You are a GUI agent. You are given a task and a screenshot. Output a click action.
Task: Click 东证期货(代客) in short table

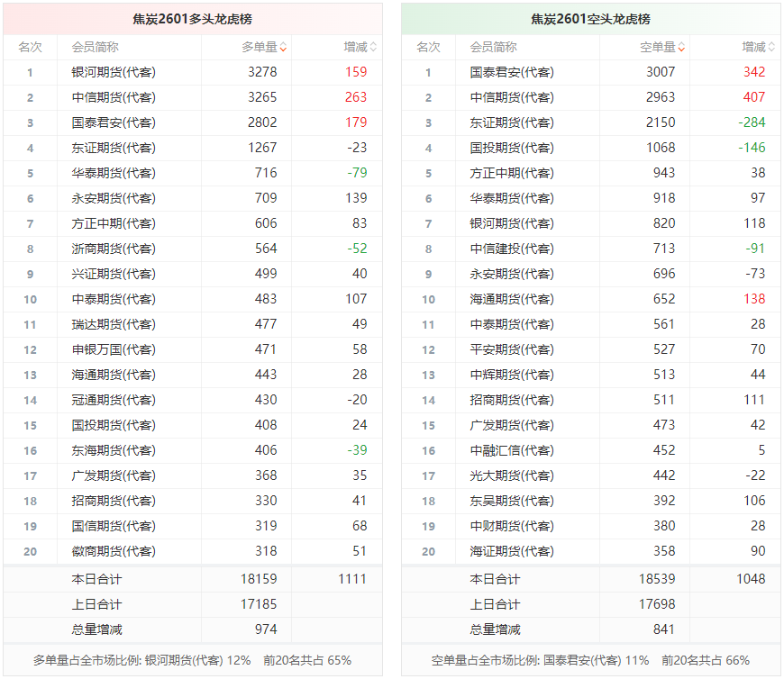512,122
